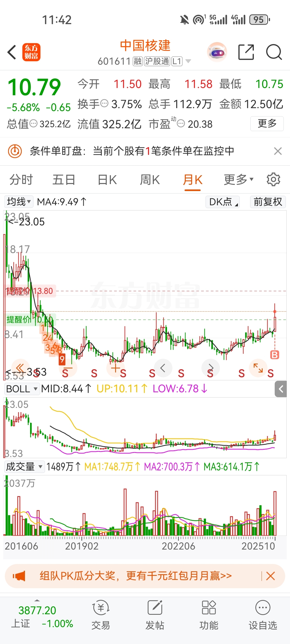Tap the 更多 quote details button
The height and width of the screenshot is (644, 290).
(x=267, y=124)
